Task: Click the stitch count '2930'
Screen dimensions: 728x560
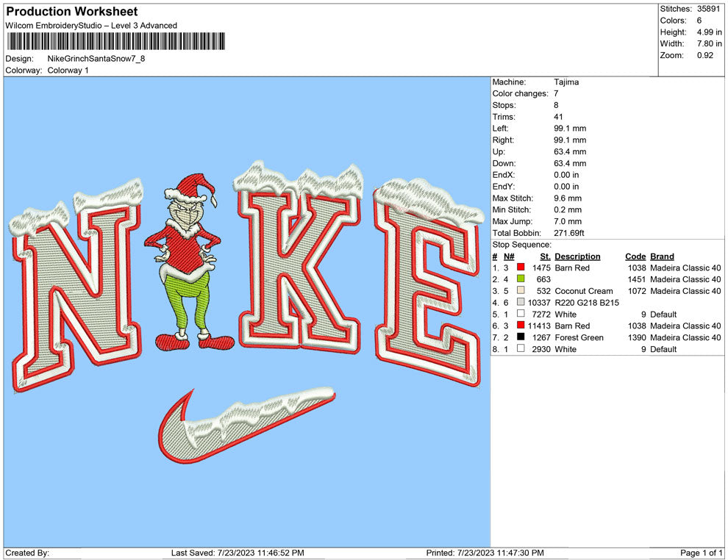Action: coord(541,349)
